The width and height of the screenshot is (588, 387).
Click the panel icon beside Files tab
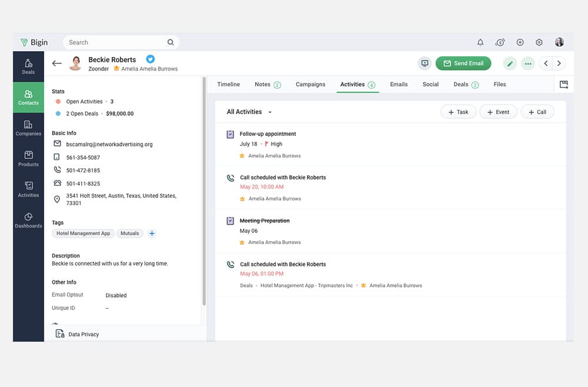point(564,84)
